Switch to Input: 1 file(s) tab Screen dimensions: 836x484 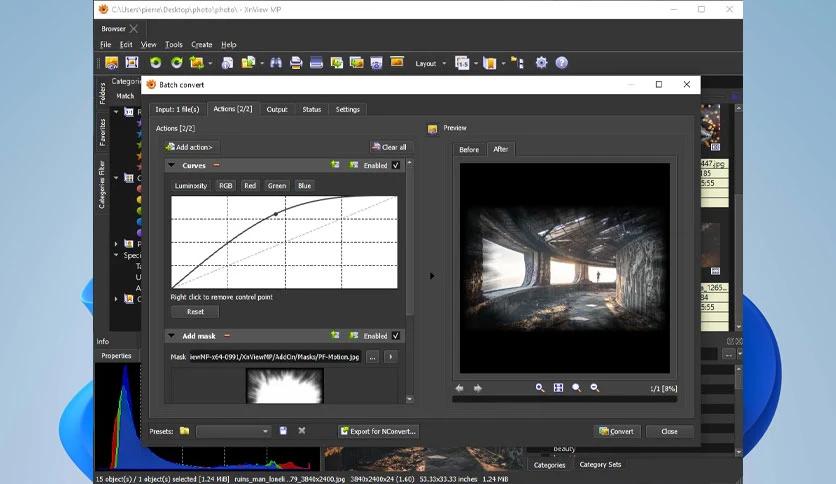pos(177,109)
